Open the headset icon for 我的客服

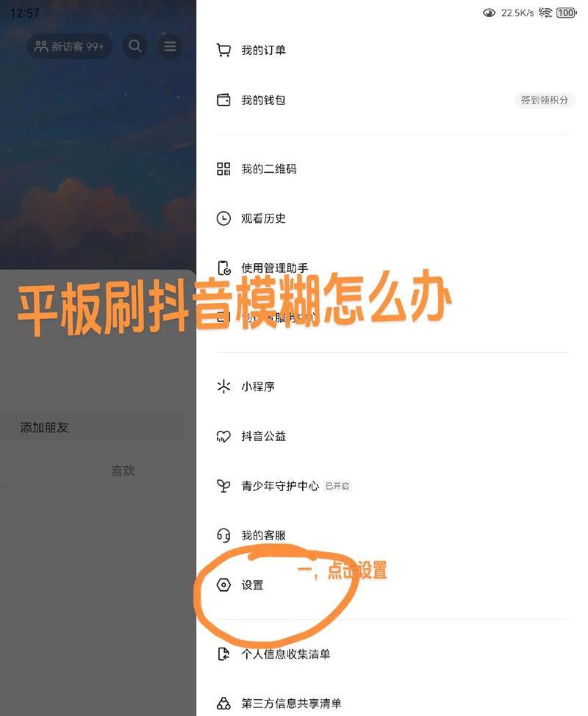click(x=223, y=535)
